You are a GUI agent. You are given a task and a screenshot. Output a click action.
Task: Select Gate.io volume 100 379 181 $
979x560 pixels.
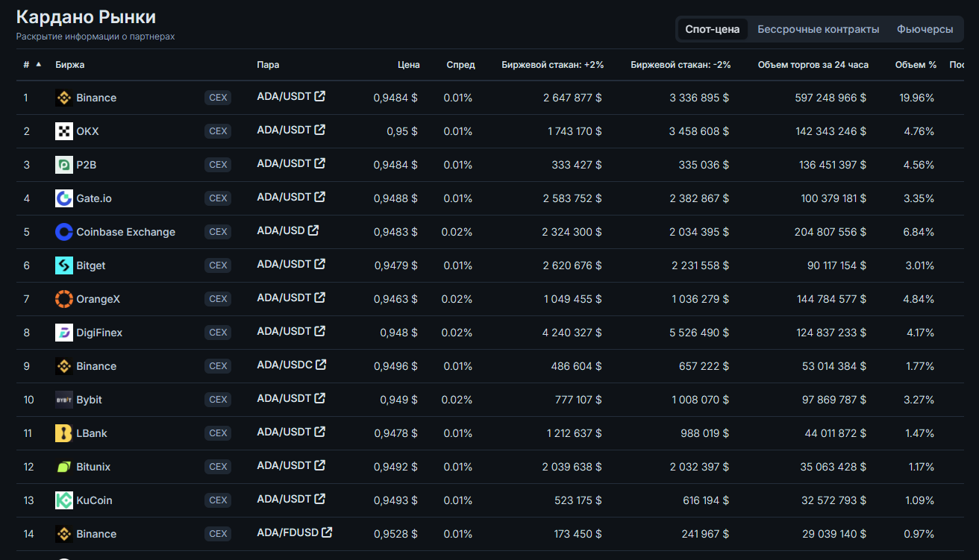(834, 198)
